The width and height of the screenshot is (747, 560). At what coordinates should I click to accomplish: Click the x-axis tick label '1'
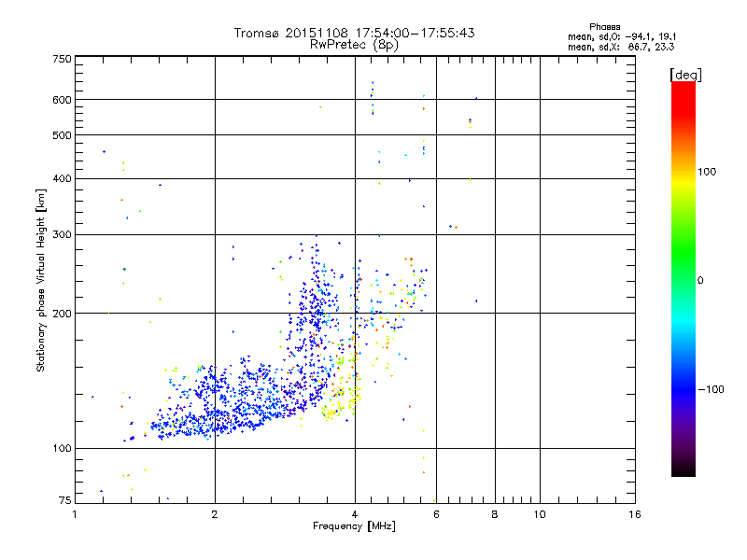[75, 514]
